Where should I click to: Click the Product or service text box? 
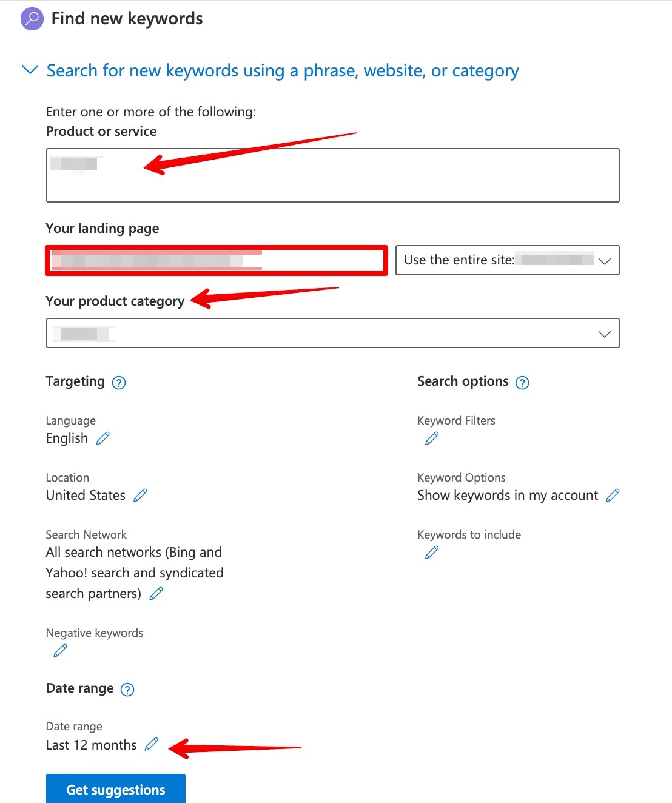pyautogui.click(x=332, y=175)
